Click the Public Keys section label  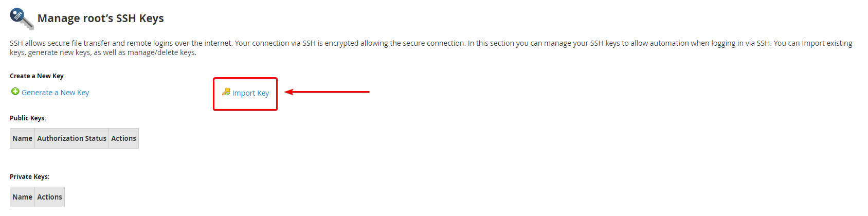[x=28, y=118]
